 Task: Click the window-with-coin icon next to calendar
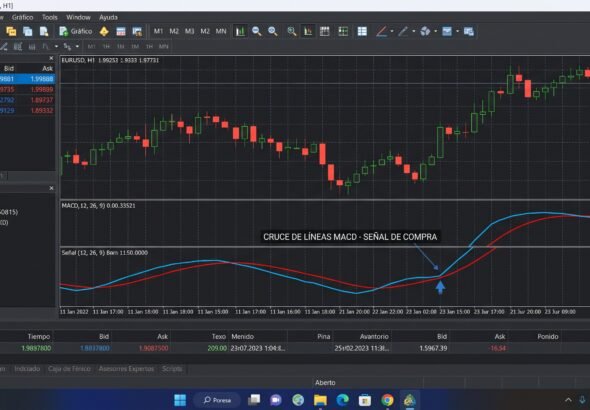coord(137,31)
